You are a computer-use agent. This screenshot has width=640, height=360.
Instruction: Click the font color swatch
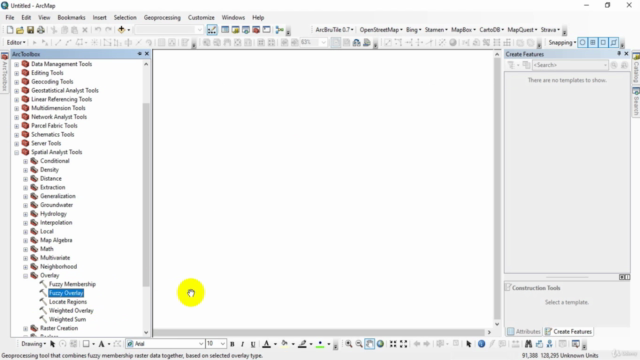point(267,344)
